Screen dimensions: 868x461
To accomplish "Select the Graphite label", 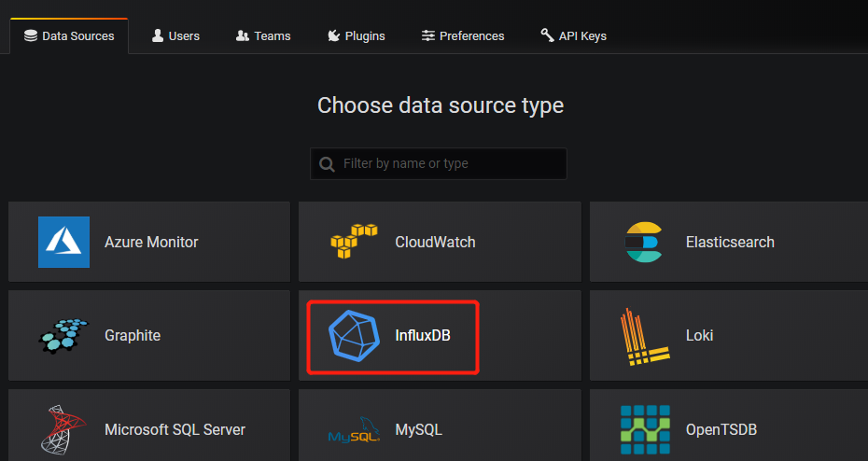I will click(133, 335).
